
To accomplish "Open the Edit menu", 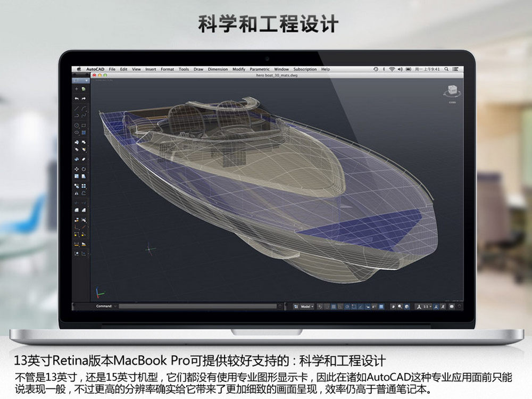I will pos(124,69).
